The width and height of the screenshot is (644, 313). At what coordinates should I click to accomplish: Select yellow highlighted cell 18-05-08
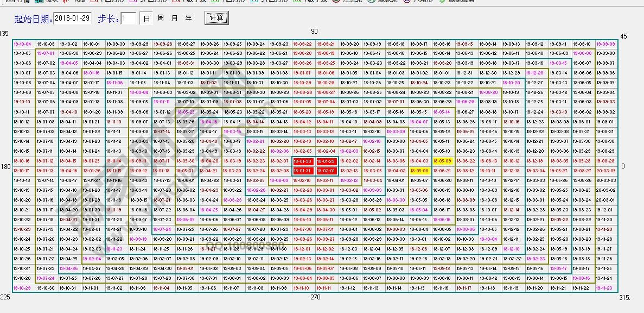pos(419,171)
